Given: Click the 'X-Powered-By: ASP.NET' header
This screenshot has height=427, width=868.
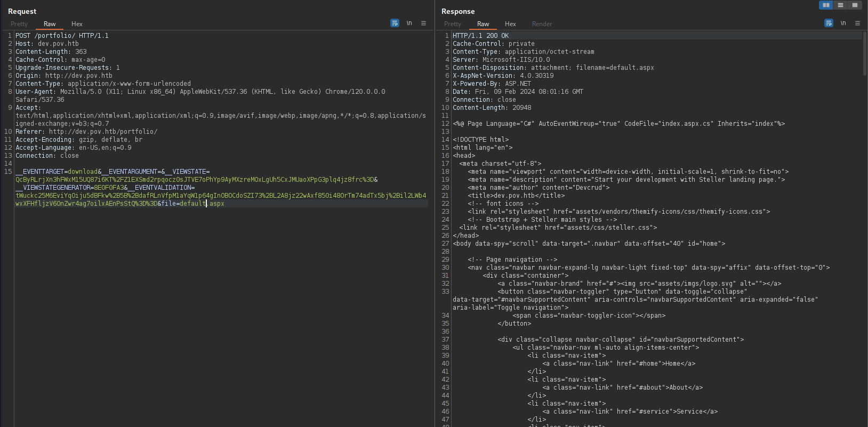Looking at the screenshot, I should 492,84.
